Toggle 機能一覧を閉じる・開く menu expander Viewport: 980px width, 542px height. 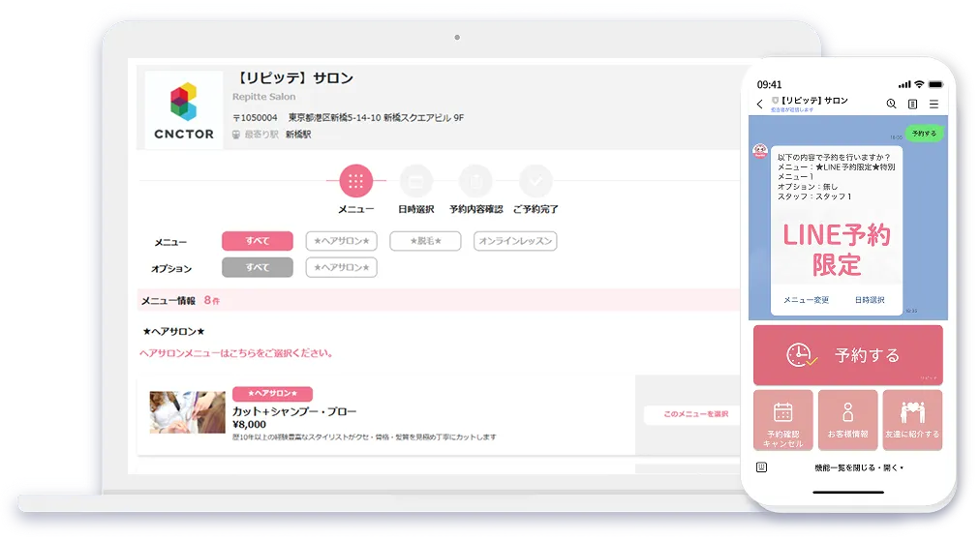point(858,468)
